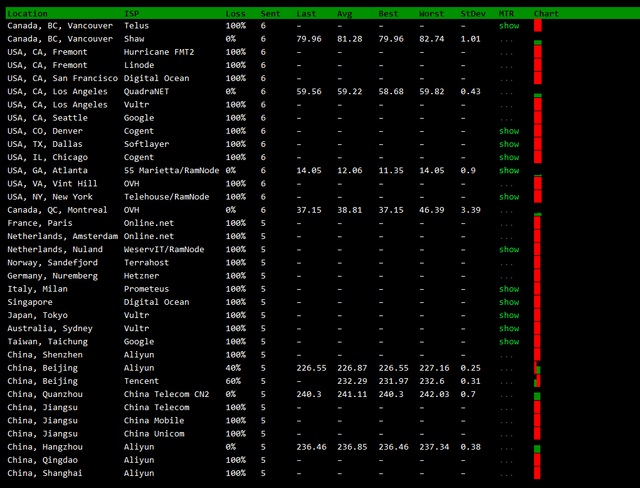Viewport: 640px width, 488px height.
Task: Click the Sent column header
Action: pos(271,13)
